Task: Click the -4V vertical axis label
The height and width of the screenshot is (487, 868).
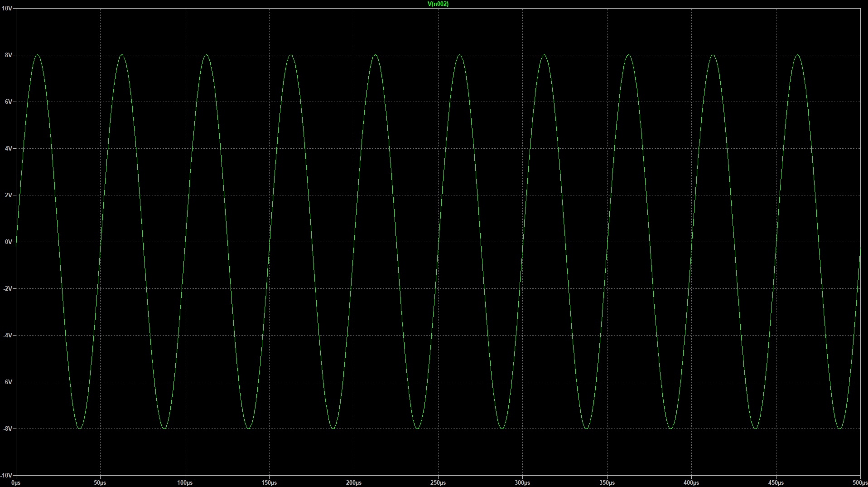Action: tap(7, 336)
